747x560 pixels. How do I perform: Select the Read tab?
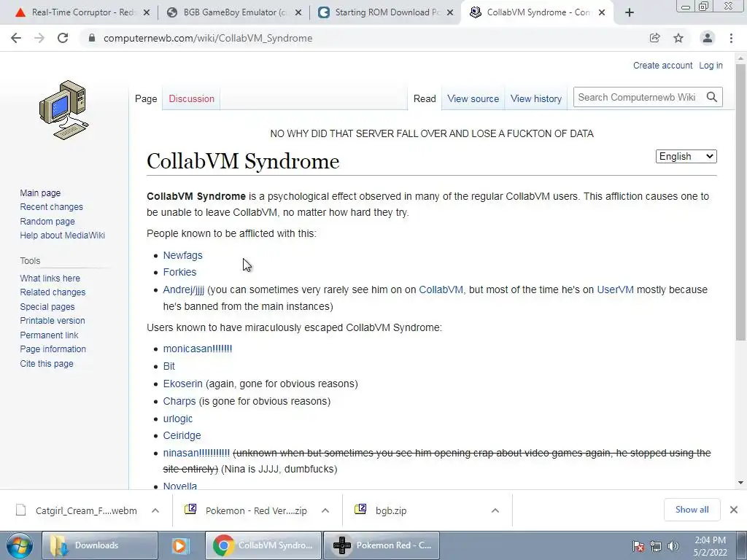[x=425, y=98]
